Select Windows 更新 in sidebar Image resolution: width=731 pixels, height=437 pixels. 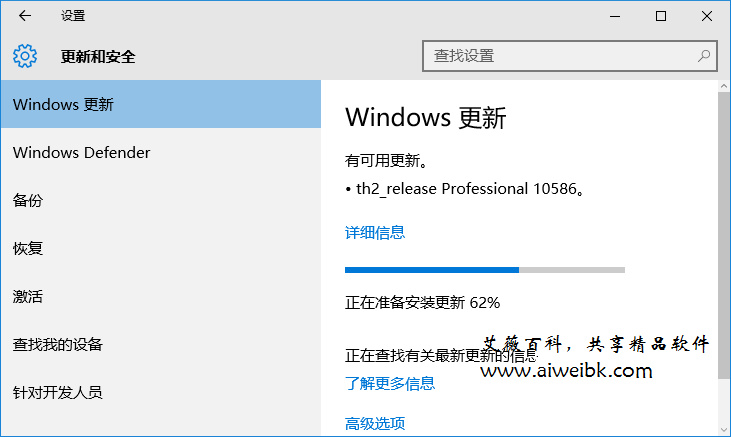point(161,104)
